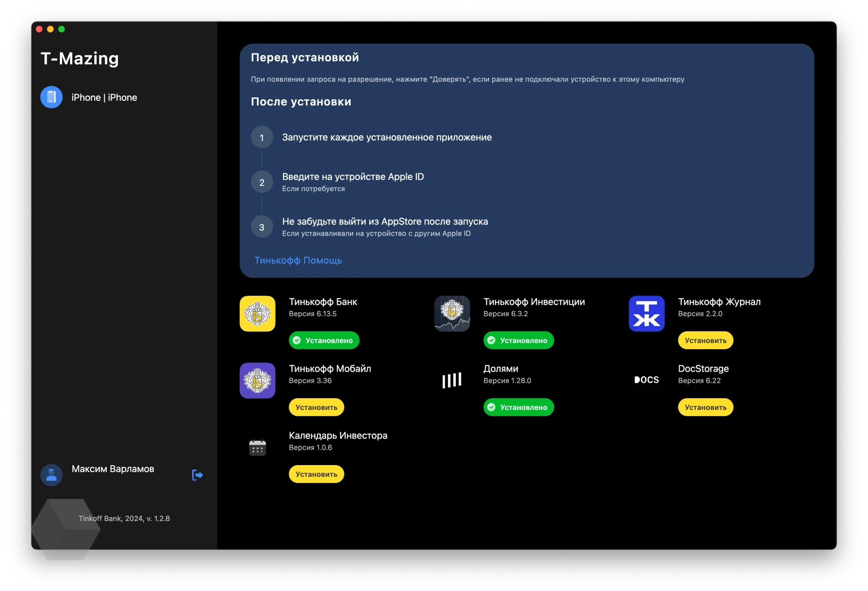Click the Перед установкой heading
The height and width of the screenshot is (591, 868).
point(305,57)
